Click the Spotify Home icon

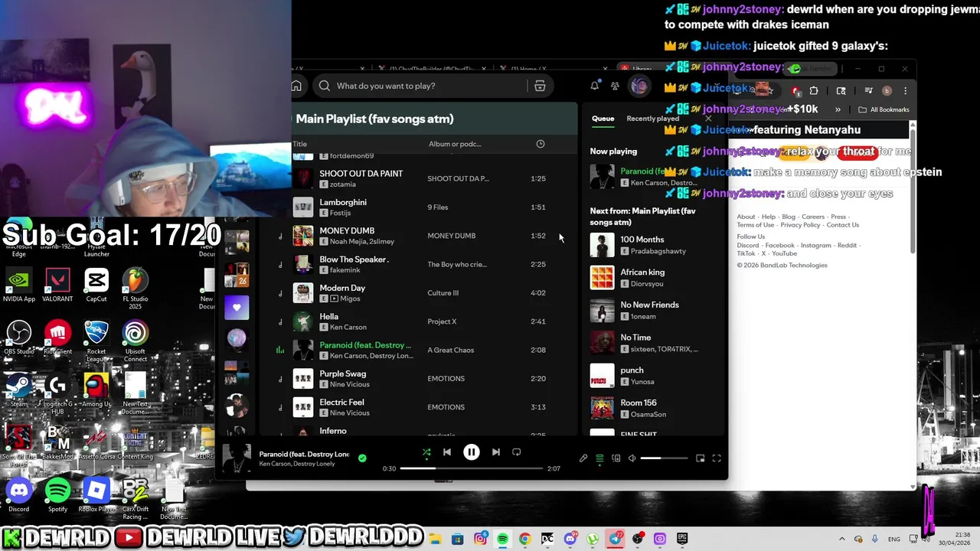296,86
